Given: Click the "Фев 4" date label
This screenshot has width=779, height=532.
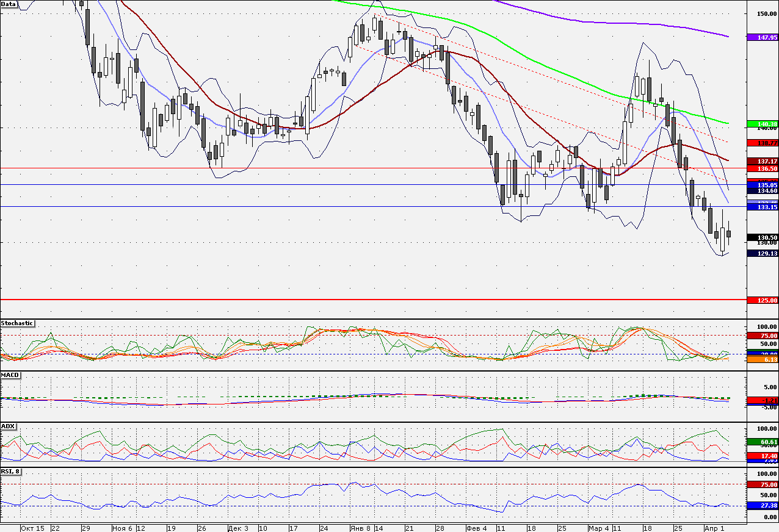Looking at the screenshot, I should pos(476,528).
